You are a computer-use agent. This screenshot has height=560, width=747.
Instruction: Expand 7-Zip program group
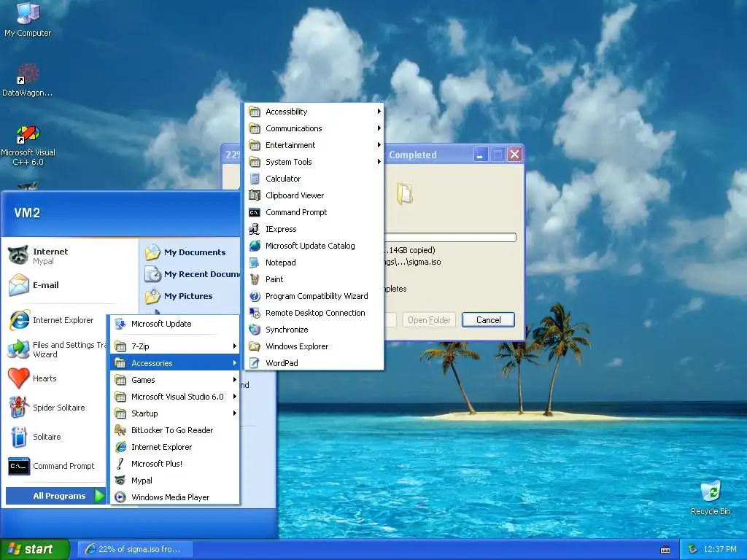tap(174, 346)
